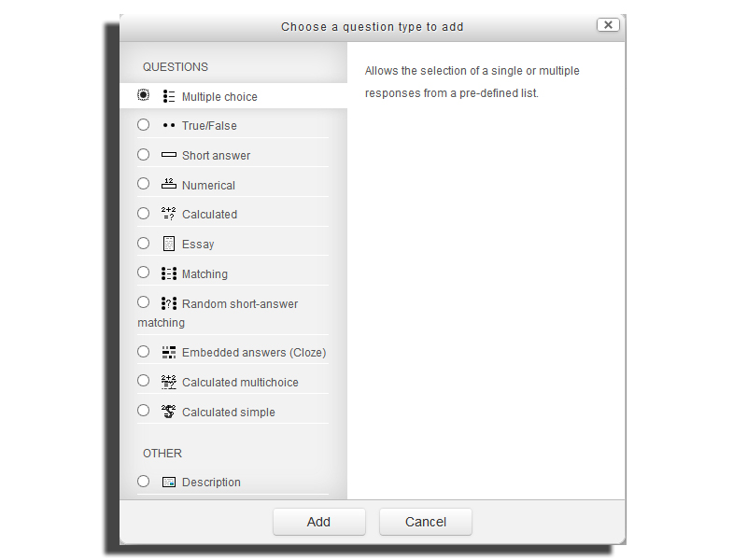Click the Calculated simple icon
The image size is (747, 560).
click(x=169, y=412)
